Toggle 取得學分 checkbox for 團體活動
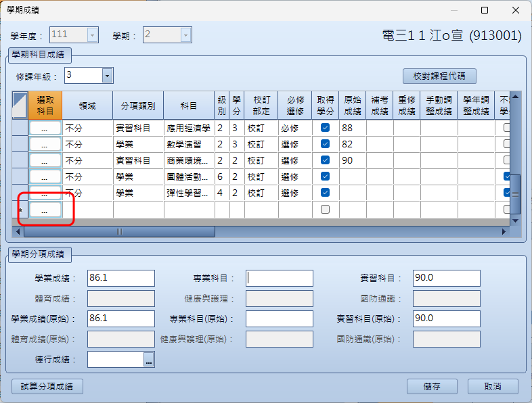This screenshot has width=532, height=403. coord(325,176)
